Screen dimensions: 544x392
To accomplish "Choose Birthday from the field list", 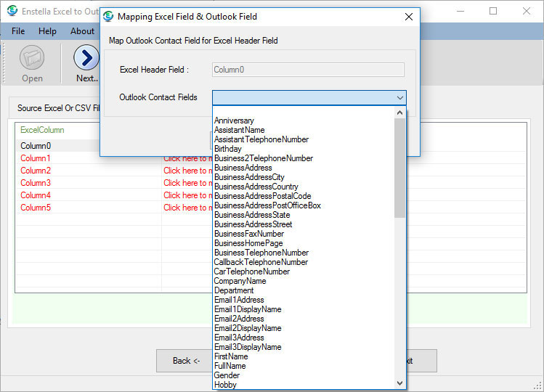I will (228, 149).
